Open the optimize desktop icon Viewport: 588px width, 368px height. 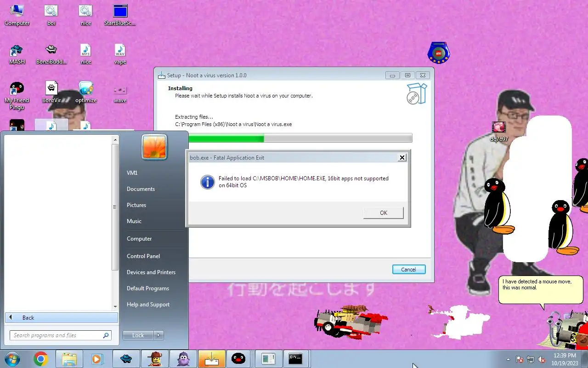(x=85, y=92)
